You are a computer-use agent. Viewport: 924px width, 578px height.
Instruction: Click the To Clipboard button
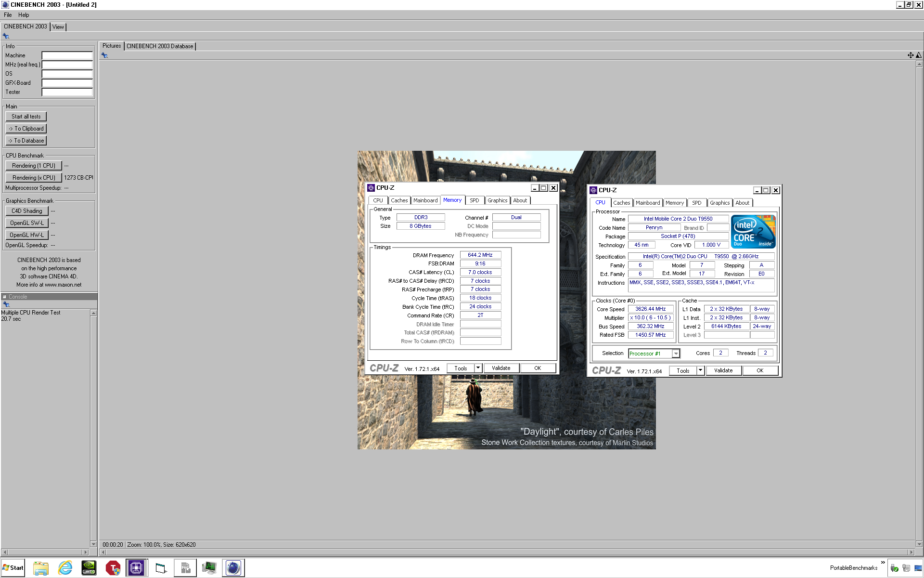point(26,129)
